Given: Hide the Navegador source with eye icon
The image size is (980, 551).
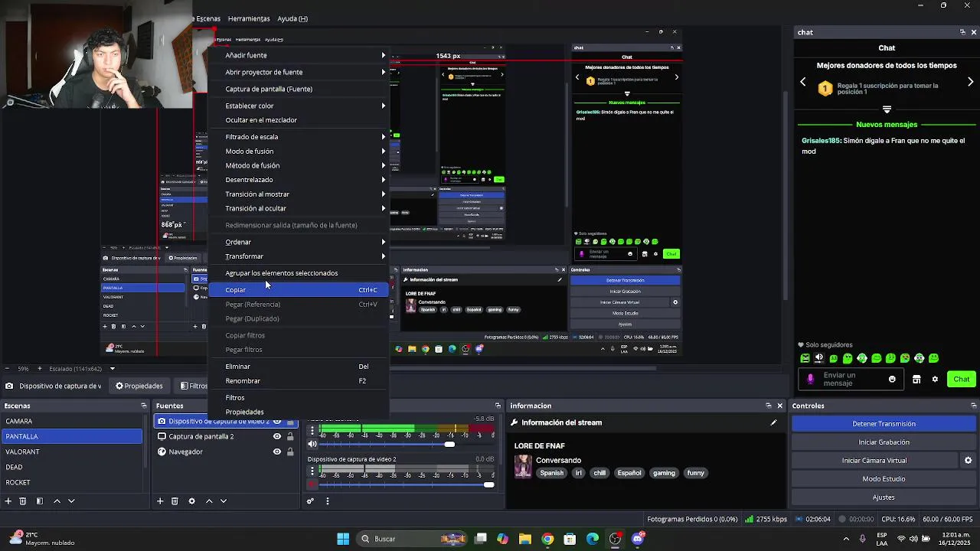Looking at the screenshot, I should [277, 452].
